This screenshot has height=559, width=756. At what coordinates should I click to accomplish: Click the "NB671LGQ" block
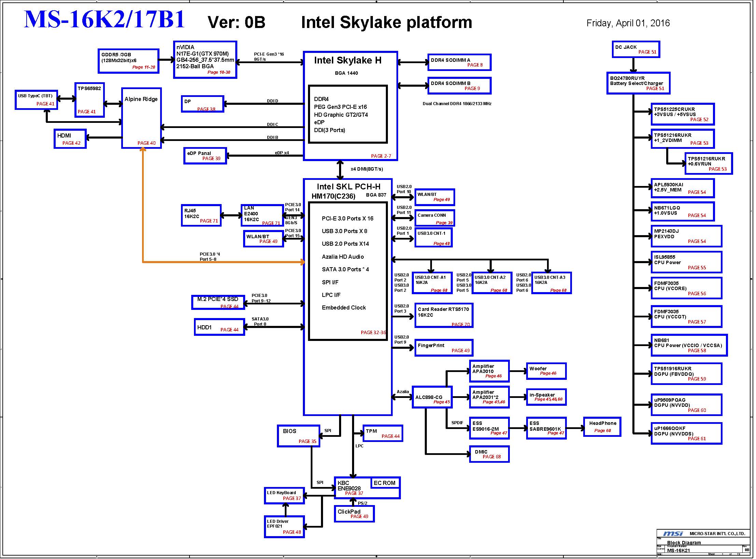(683, 212)
